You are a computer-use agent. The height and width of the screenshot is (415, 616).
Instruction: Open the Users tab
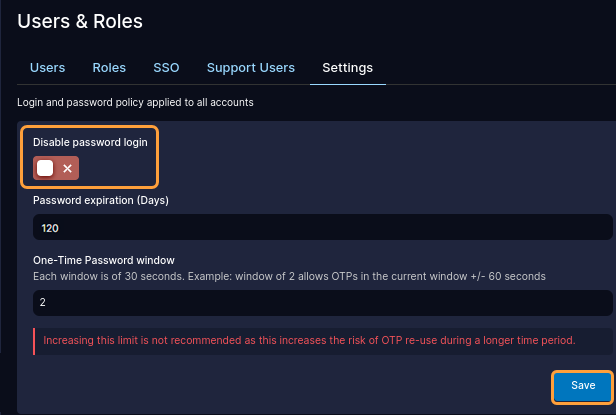point(47,68)
